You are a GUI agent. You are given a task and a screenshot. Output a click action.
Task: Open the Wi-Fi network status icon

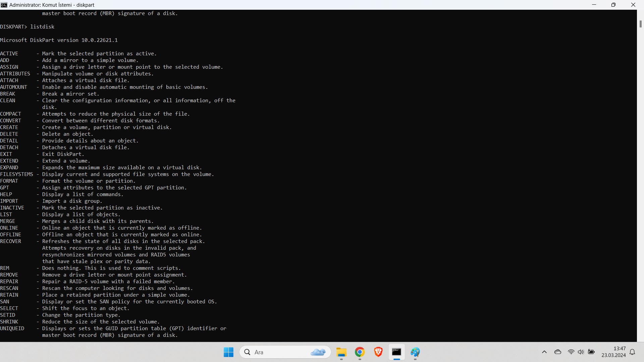tap(571, 352)
